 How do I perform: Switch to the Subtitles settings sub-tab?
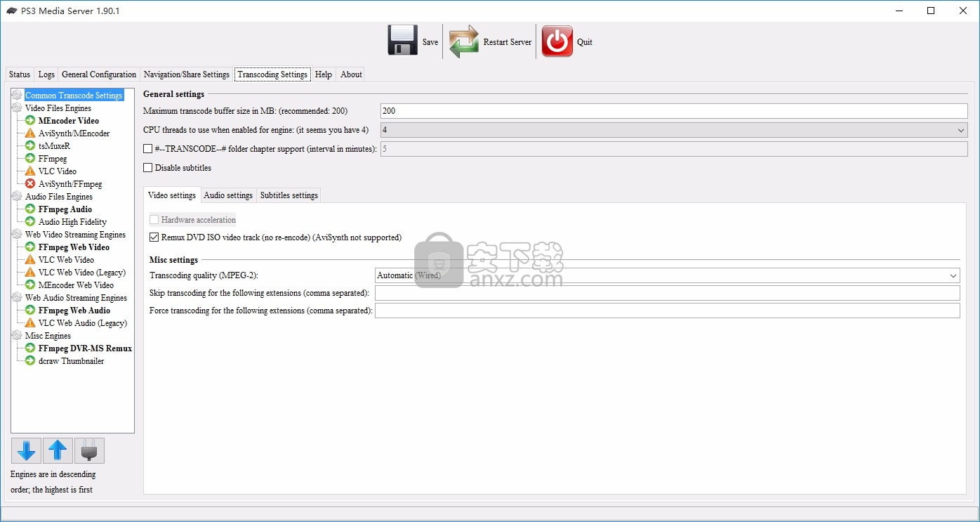pos(289,195)
